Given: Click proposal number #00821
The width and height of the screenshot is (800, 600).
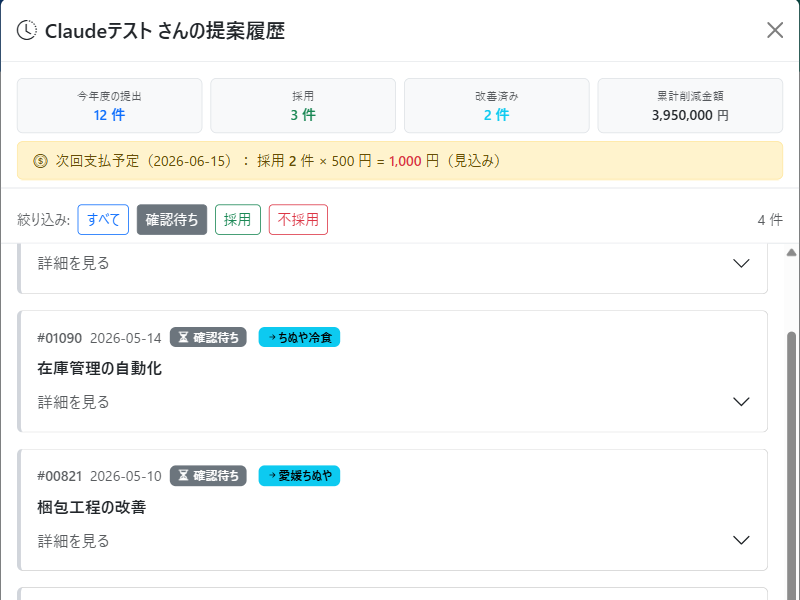Looking at the screenshot, I should 60,477.
